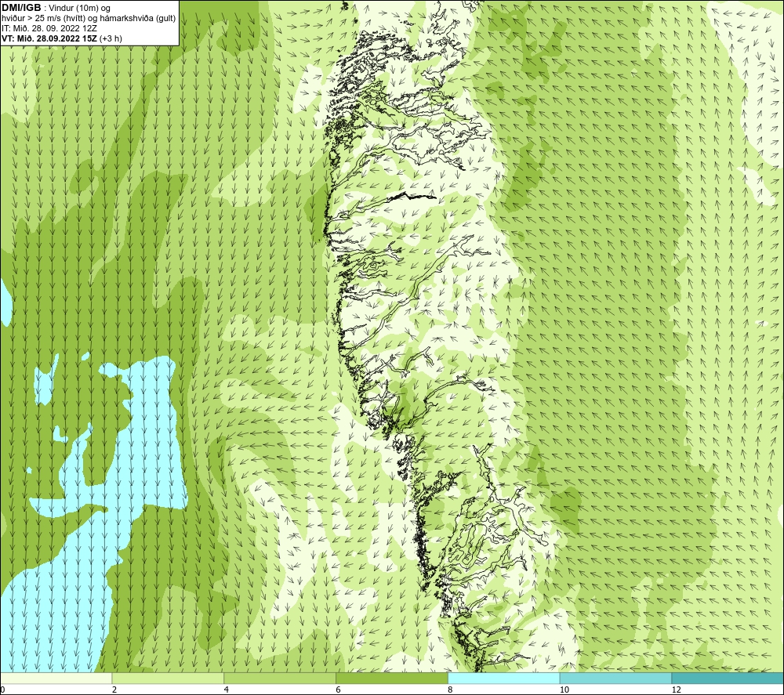Click the scale label '2'
The width and height of the screenshot is (784, 695).
(114, 690)
